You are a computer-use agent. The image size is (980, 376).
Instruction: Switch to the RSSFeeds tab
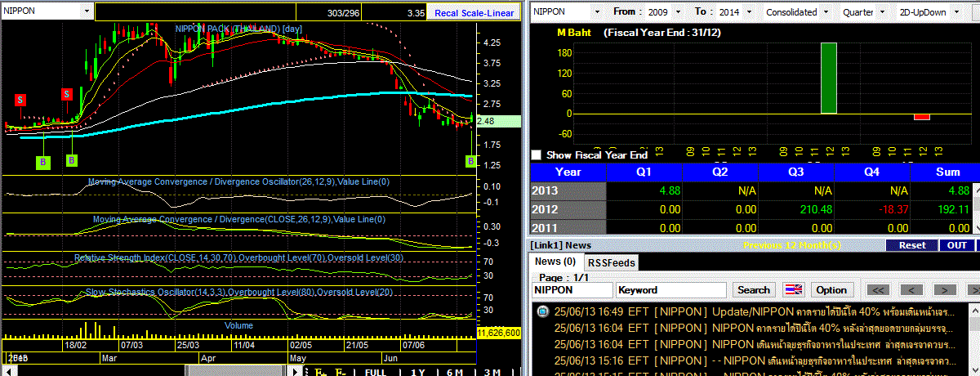pos(611,262)
